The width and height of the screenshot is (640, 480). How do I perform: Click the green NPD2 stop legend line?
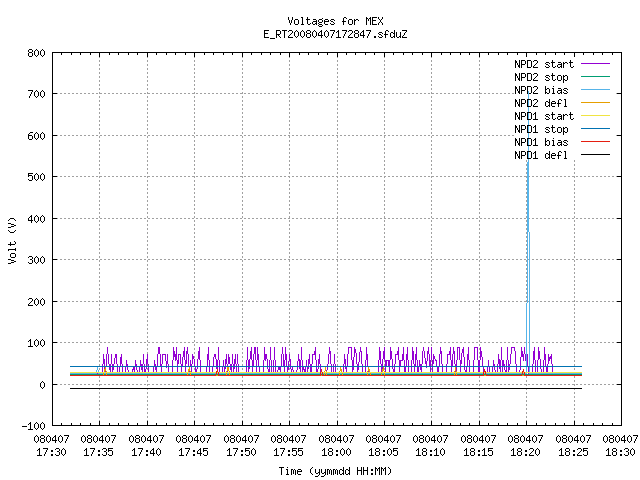point(596,76)
